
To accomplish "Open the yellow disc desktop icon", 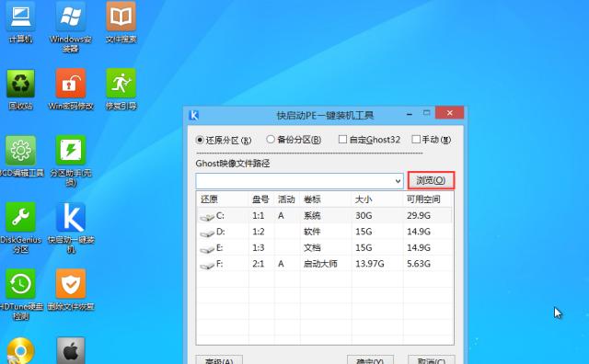I will coord(20,351).
